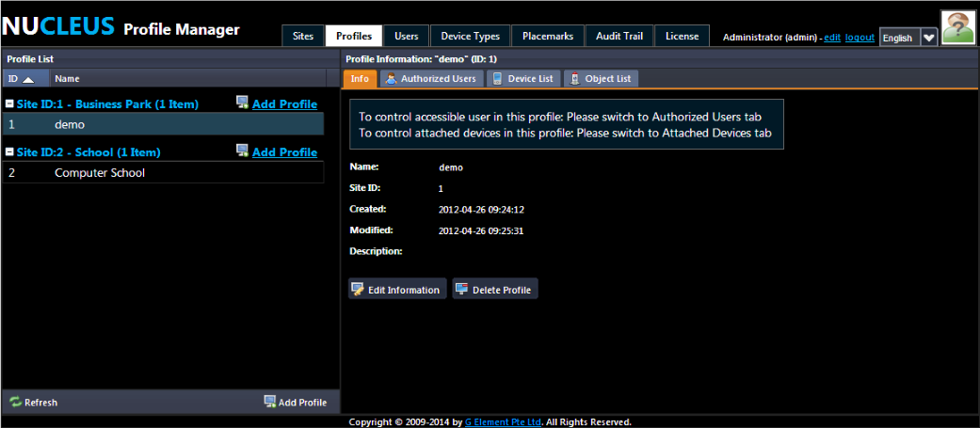The image size is (980, 428).
Task: Switch to the Authorized Users tab
Action: (431, 79)
